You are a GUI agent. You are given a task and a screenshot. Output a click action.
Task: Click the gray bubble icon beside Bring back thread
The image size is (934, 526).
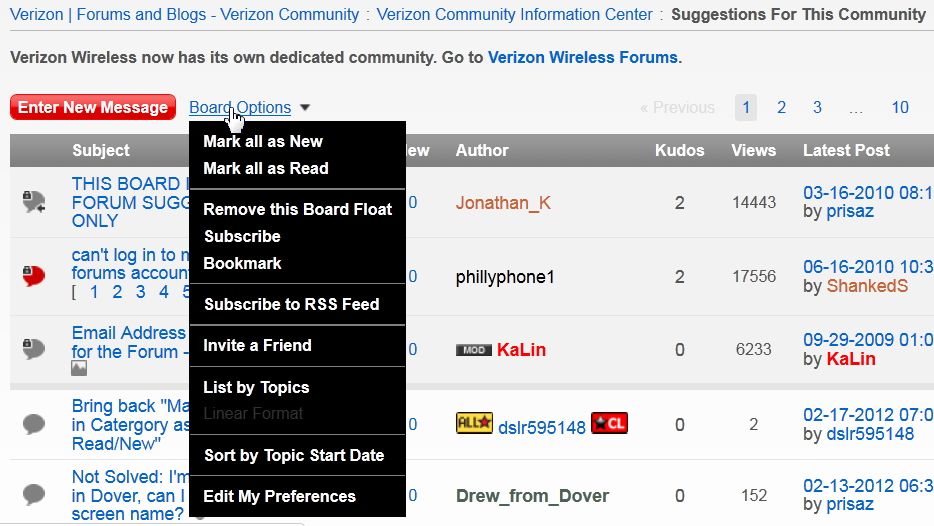tap(34, 424)
